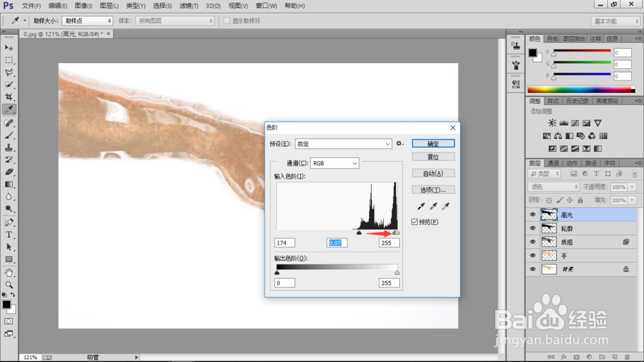Select the Zoom tool

pyautogui.click(x=8, y=285)
